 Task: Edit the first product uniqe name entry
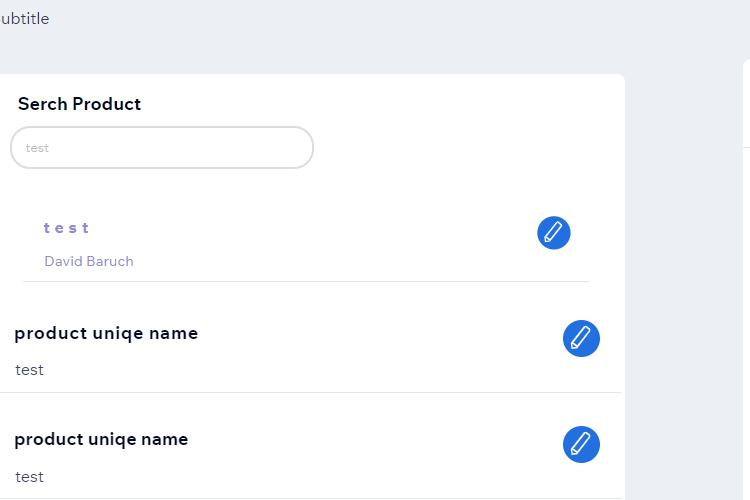581,338
